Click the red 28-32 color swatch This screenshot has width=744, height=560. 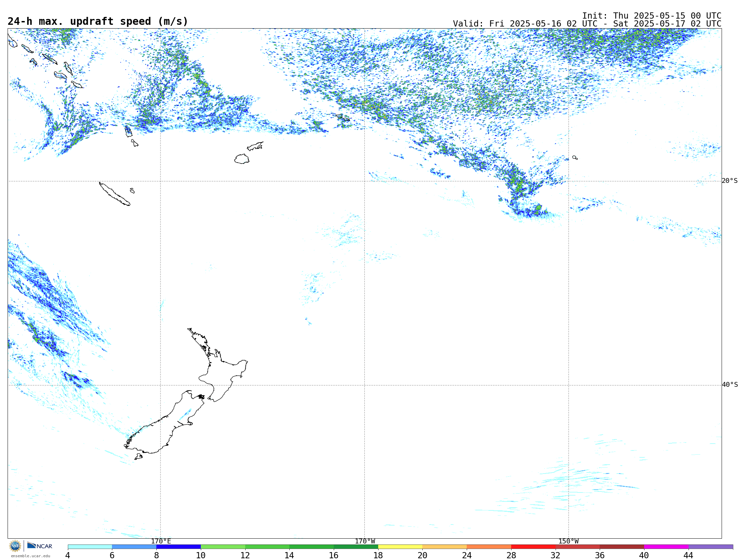pos(533,547)
